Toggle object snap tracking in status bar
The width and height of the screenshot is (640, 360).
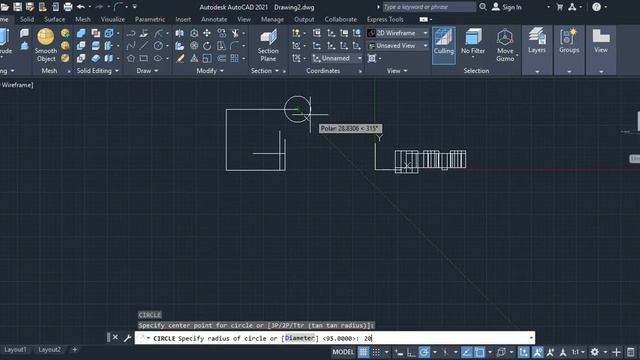pyautogui.click(x=467, y=352)
